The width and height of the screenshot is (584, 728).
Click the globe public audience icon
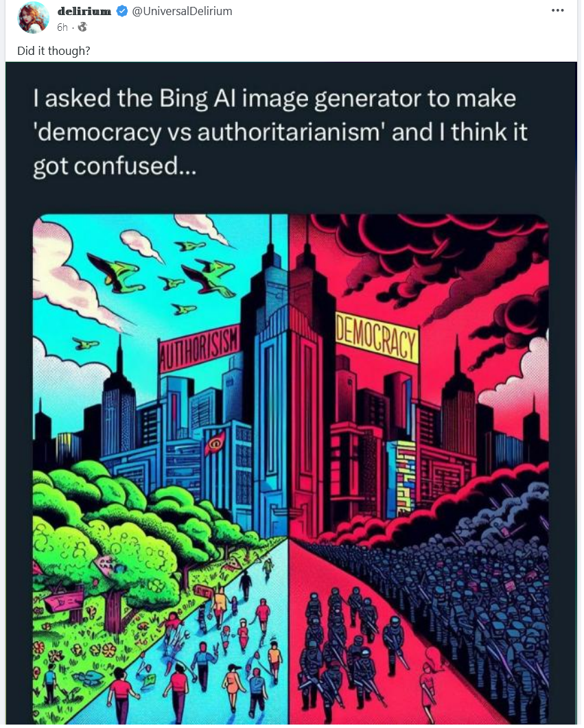point(82,27)
